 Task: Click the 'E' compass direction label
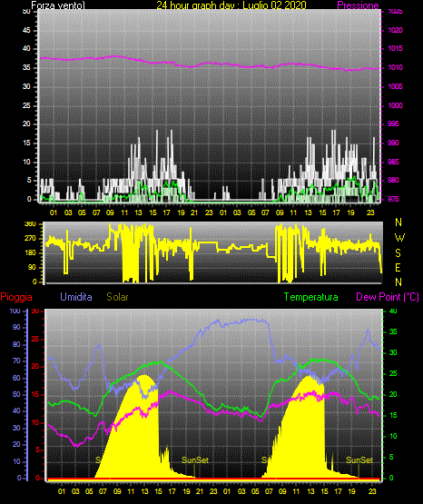coord(398,267)
